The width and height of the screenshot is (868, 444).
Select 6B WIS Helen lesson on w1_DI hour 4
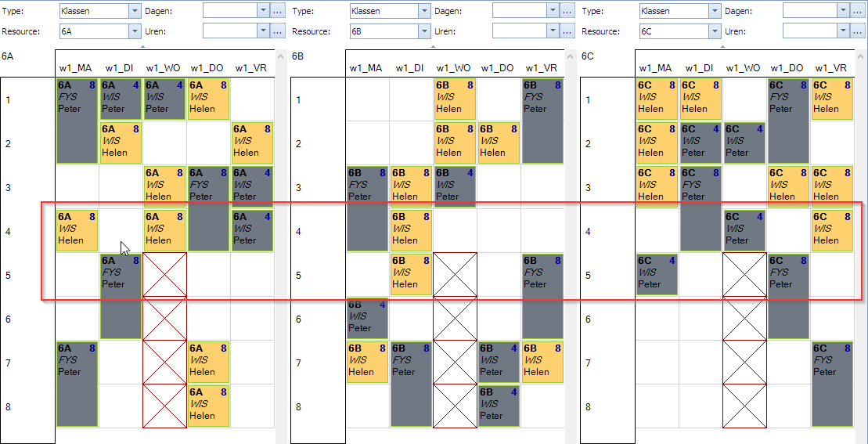411,230
